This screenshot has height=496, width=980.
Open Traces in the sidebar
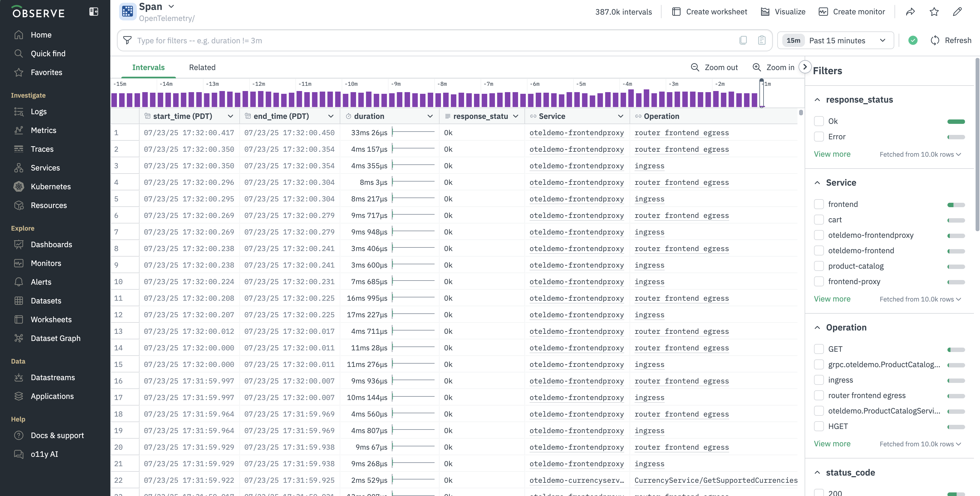pyautogui.click(x=42, y=149)
